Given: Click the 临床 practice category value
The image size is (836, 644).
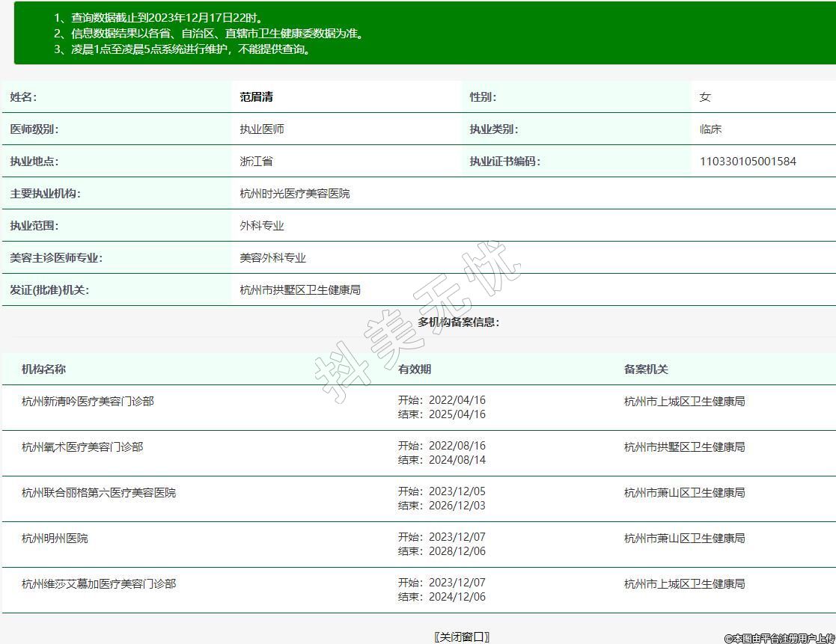Looking at the screenshot, I should pos(710,129).
